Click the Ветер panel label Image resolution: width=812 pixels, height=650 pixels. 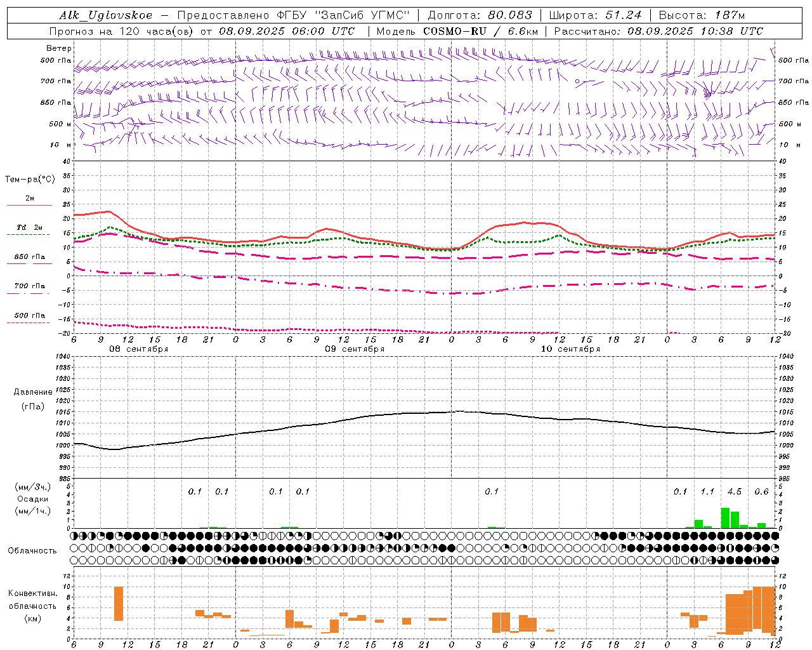(59, 48)
